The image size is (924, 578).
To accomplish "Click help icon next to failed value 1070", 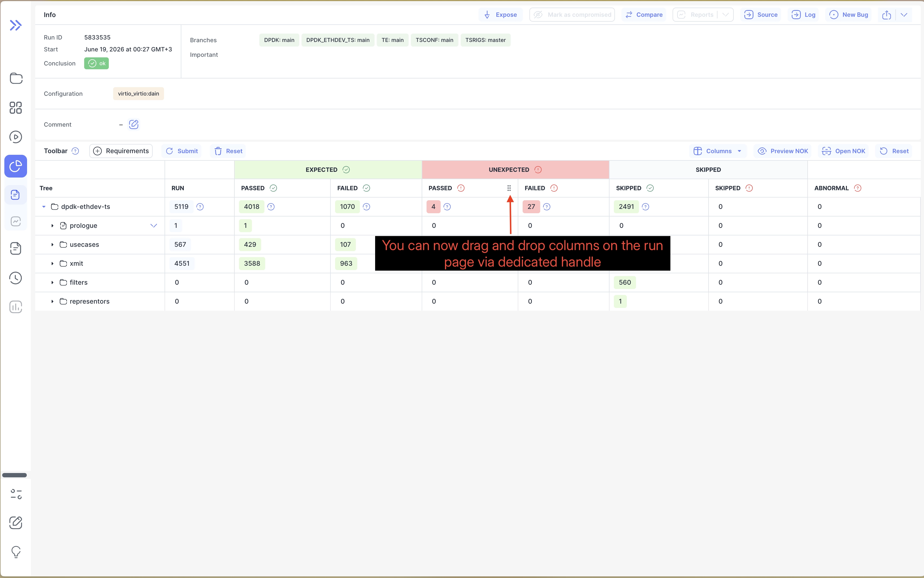I will 366,207.
